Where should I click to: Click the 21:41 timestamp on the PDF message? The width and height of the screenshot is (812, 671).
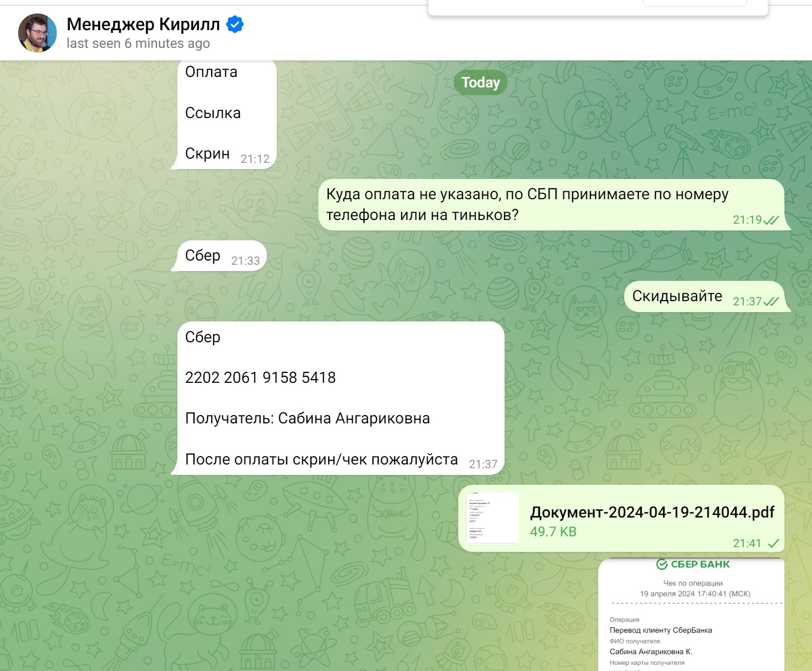(747, 544)
